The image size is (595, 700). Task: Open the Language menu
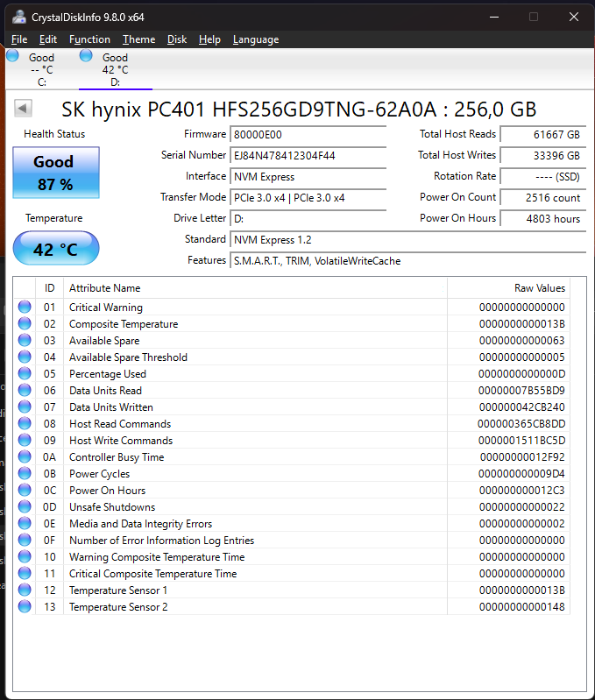click(x=256, y=39)
